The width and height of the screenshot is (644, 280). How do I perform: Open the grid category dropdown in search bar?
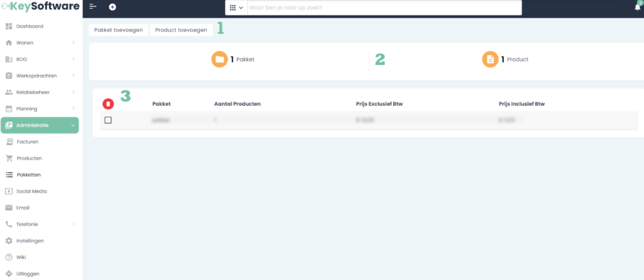pos(236,8)
